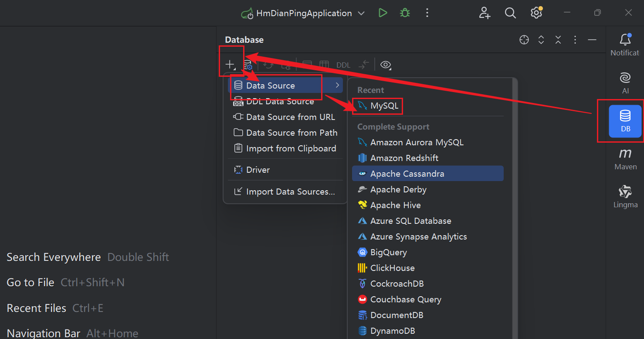Open IDE settings gear icon
The width and height of the screenshot is (644, 339).
pos(536,13)
